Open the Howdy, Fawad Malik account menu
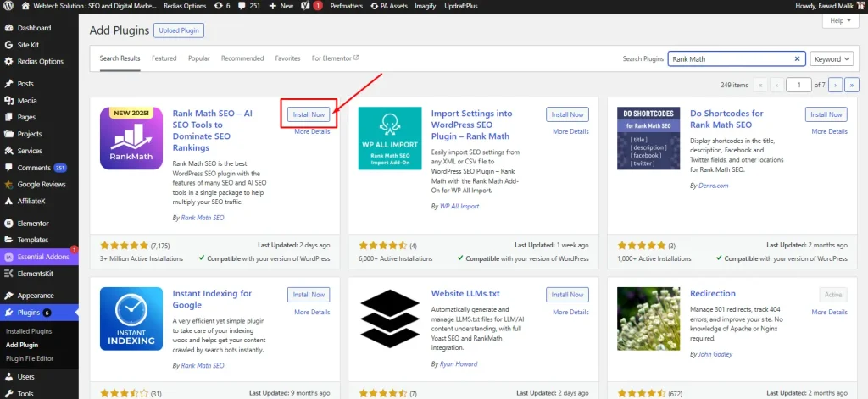Viewport: 868px width, 399px height. (x=827, y=6)
